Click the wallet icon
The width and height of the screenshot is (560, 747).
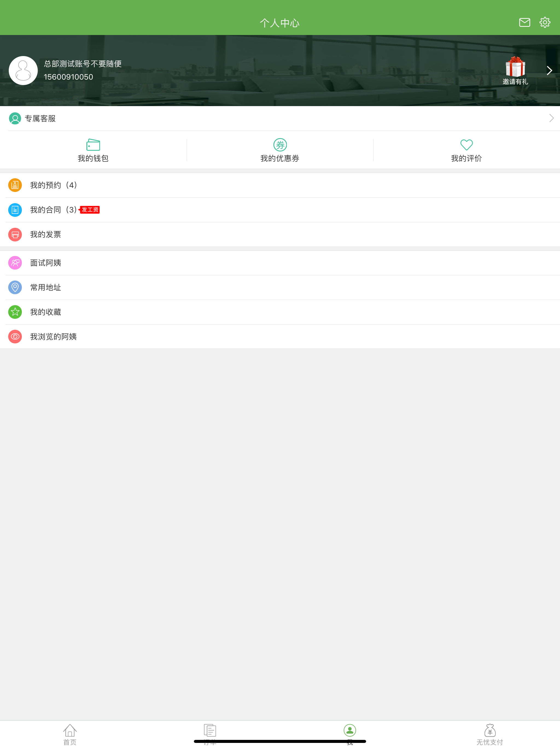pos(93,145)
